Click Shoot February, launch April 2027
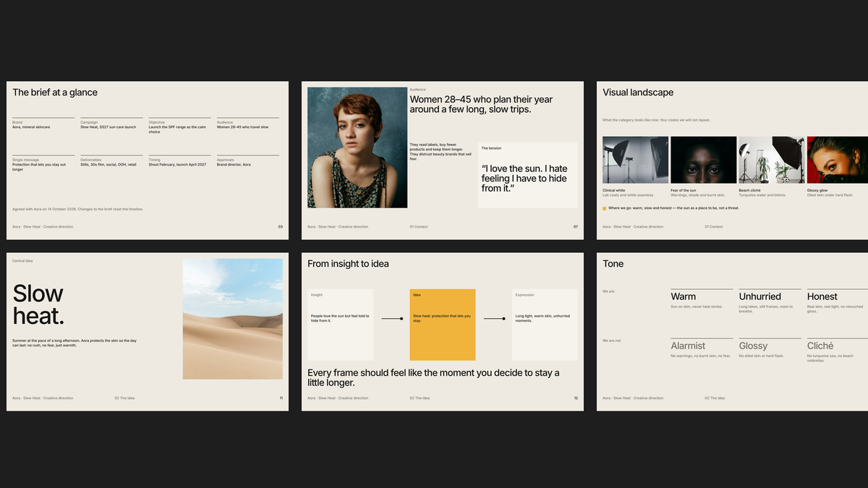The width and height of the screenshot is (868, 488). click(177, 165)
